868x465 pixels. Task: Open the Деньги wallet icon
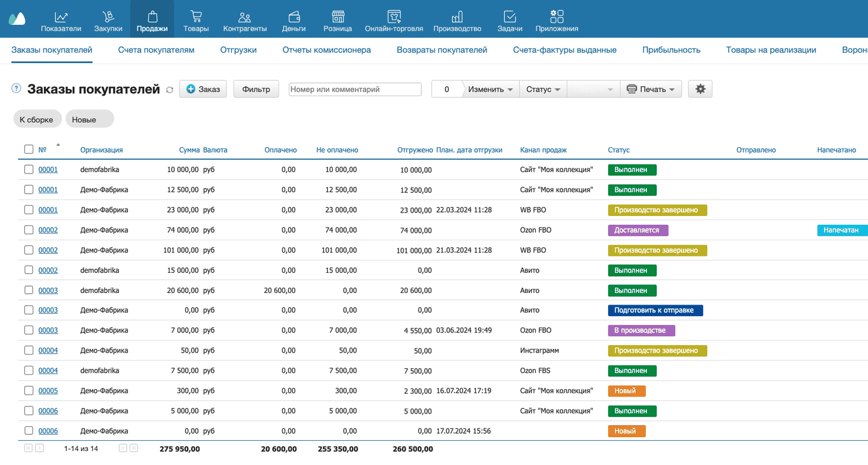click(294, 17)
